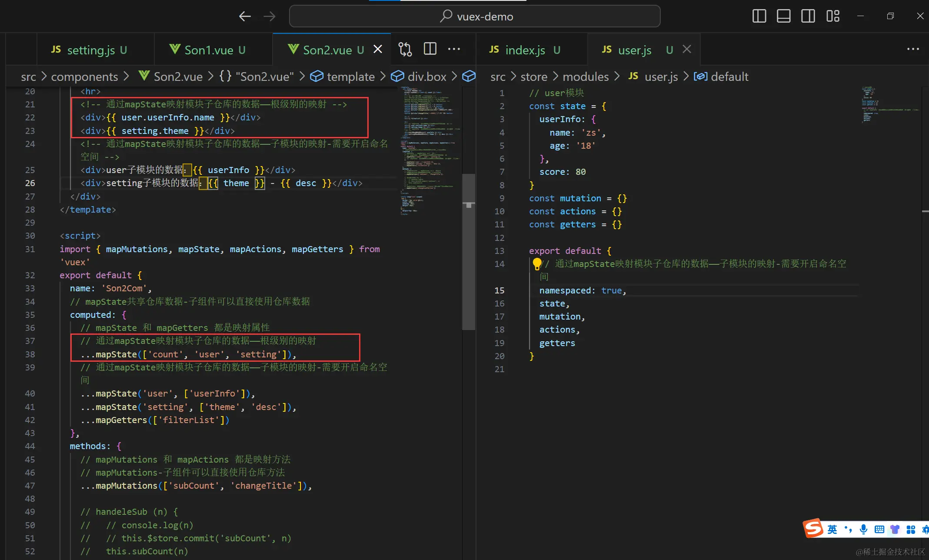The image size is (929, 560).
Task: Open the Sogou skin shirt icon
Action: pyautogui.click(x=895, y=529)
